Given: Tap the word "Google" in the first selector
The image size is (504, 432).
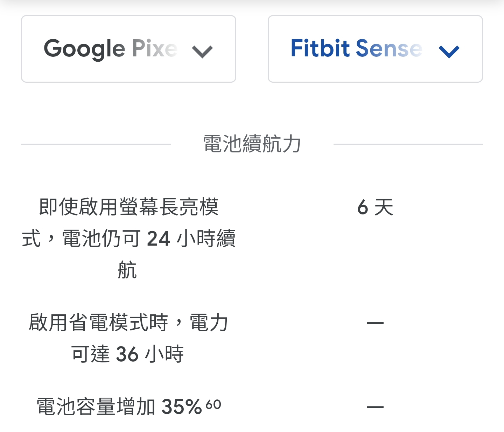Looking at the screenshot, I should point(84,49).
